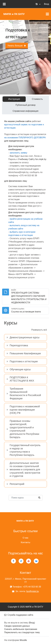Switch to the Публичный договор tab

click(x=25, y=105)
